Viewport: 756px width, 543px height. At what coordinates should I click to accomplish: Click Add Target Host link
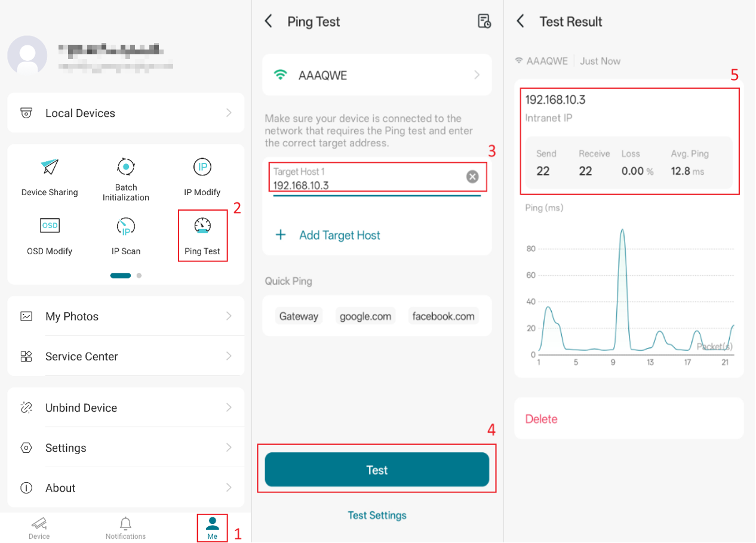339,235
